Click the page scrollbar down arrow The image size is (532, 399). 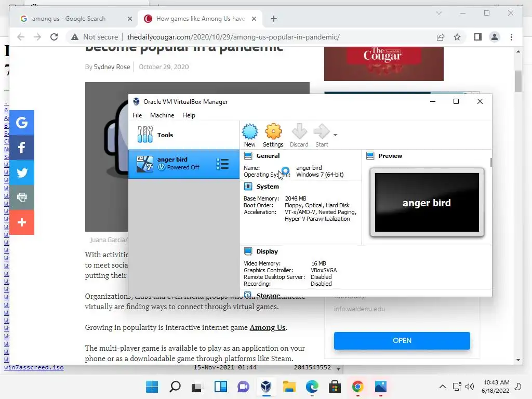coord(518,360)
